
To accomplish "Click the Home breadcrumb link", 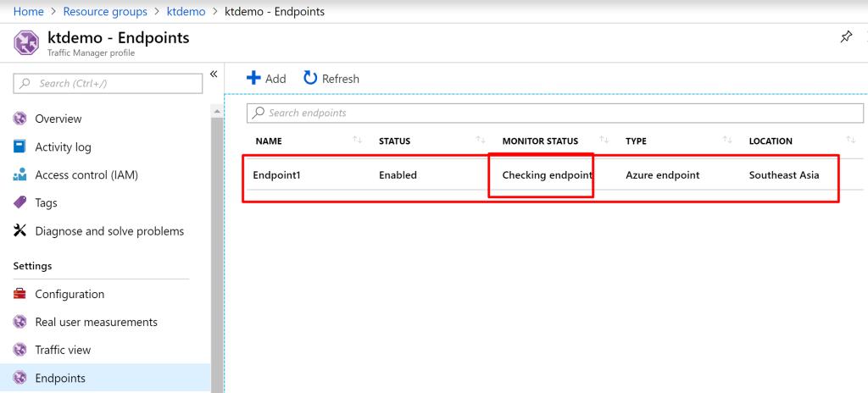I will pyautogui.click(x=28, y=12).
